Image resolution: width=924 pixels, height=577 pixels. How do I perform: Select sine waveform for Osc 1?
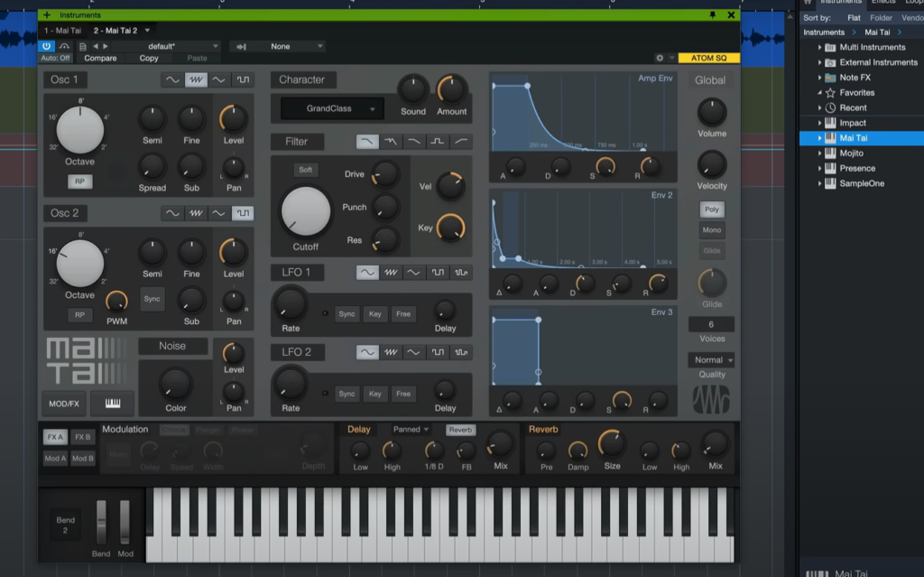pos(172,79)
